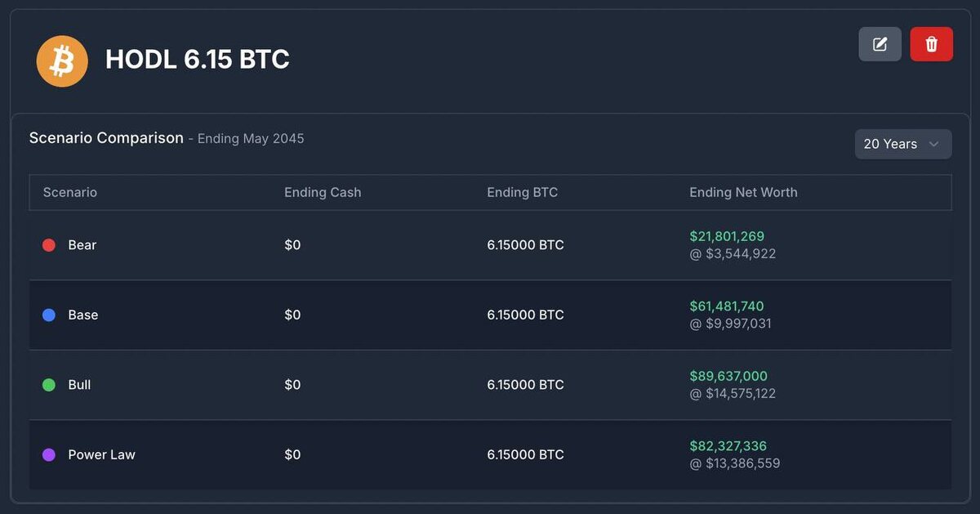980x514 pixels.
Task: Click the edit pencil icon button
Action: tap(880, 44)
